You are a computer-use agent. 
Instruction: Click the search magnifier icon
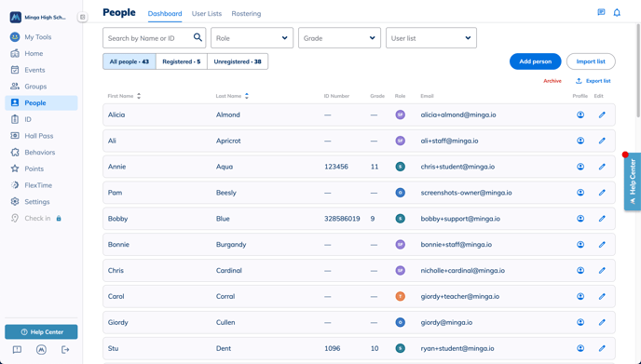198,37
